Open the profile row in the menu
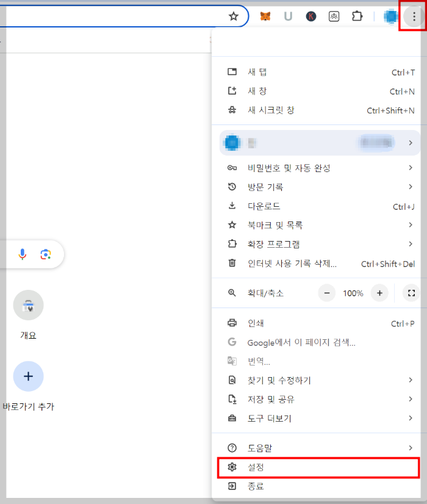Screen dimensions: 427x504 tap(320, 143)
